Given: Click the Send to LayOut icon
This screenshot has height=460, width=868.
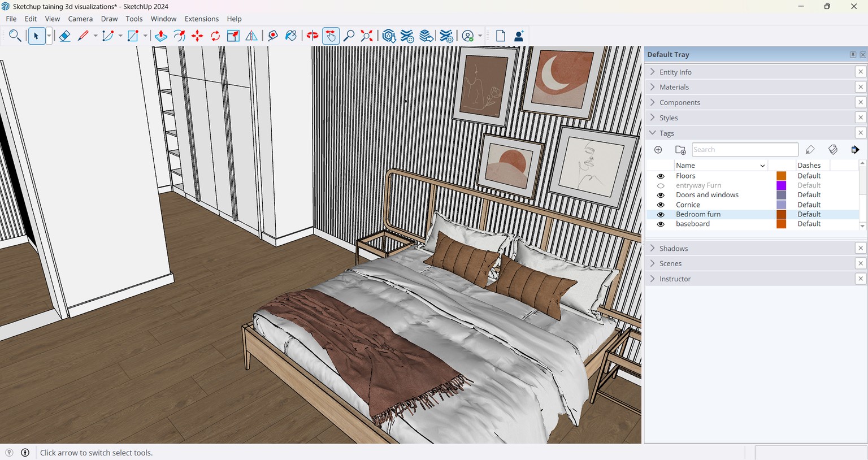Looking at the screenshot, I should point(427,36).
